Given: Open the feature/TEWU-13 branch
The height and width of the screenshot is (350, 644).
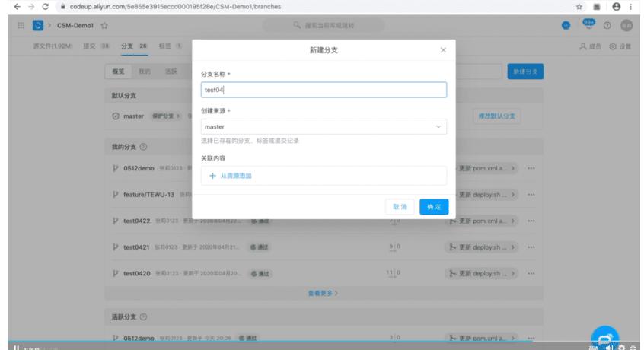Looking at the screenshot, I should pyautogui.click(x=148, y=195).
